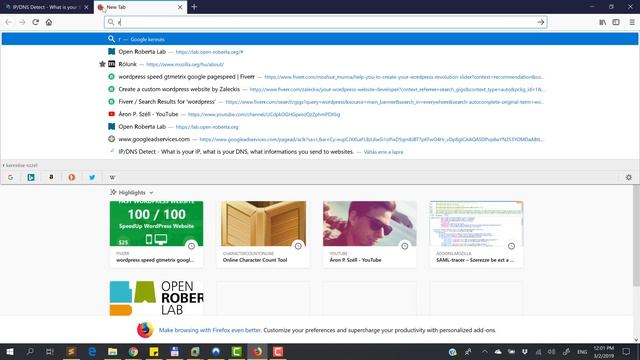The height and width of the screenshot is (360, 640).
Task: Open Windows taskbar search
Action: (x=30, y=351)
